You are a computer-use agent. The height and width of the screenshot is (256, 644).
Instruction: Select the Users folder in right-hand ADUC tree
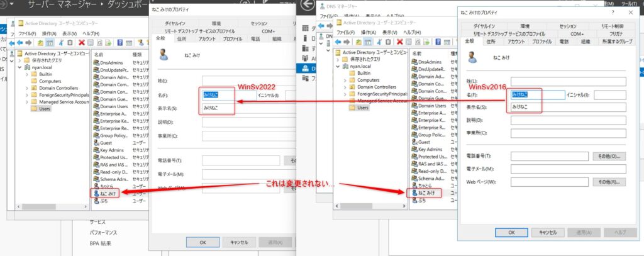pyautogui.click(x=362, y=108)
